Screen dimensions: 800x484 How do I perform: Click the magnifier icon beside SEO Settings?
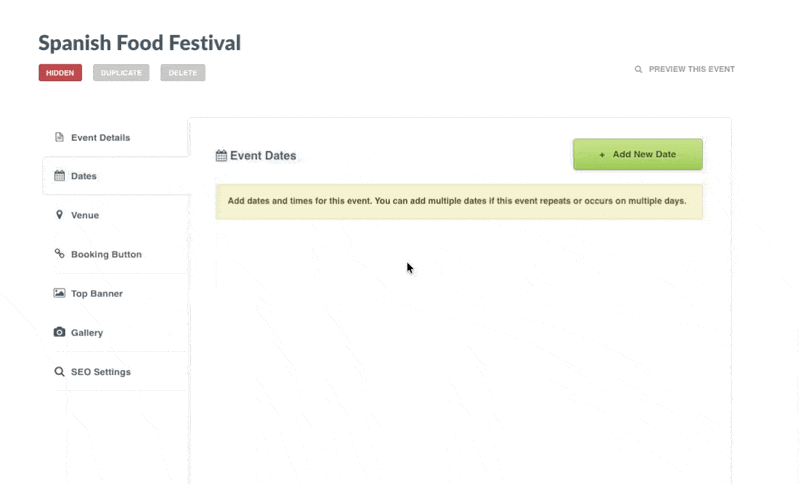pyautogui.click(x=59, y=372)
